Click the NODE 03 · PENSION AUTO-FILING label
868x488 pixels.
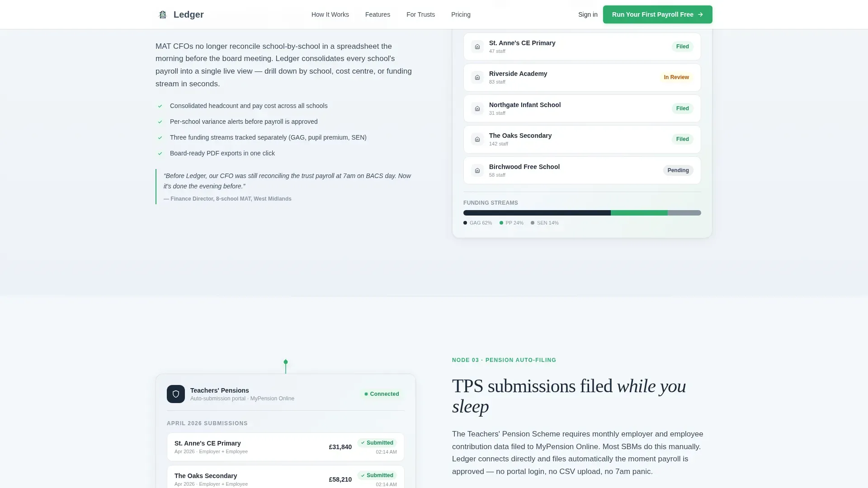click(504, 360)
